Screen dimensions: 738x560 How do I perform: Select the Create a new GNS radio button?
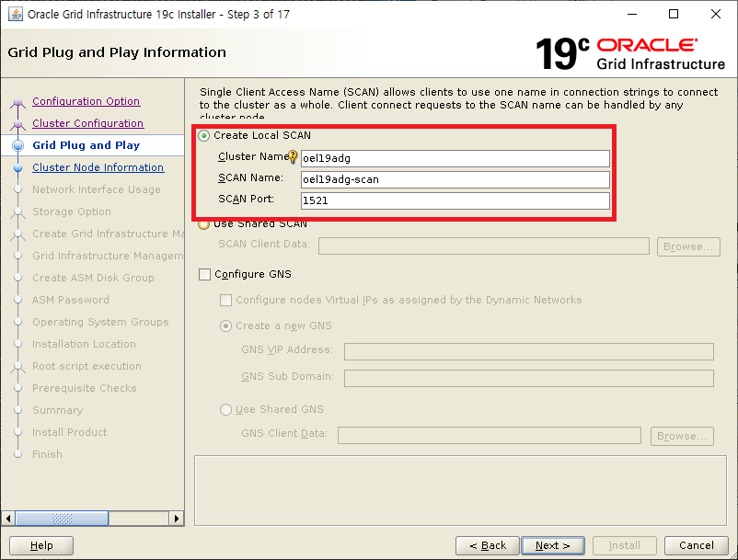[226, 326]
